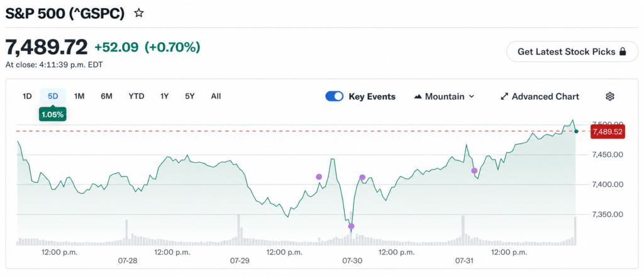
Task: Click the 1.05% performance badge
Action: [x=53, y=114]
